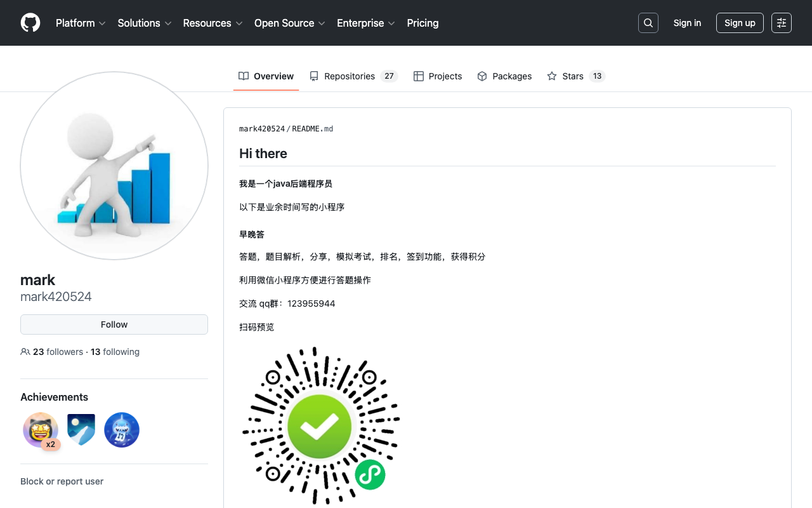The width and height of the screenshot is (812, 508).
Task: Expand the Platform dropdown menu
Action: pyautogui.click(x=81, y=23)
